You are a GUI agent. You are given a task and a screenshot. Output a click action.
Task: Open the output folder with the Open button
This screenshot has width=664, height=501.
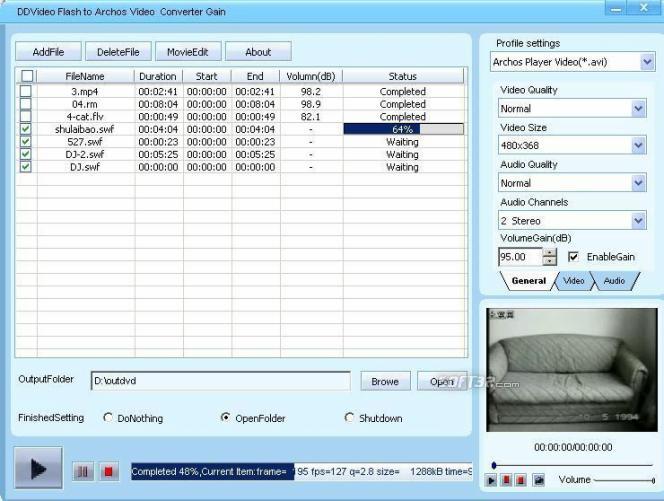pos(442,382)
